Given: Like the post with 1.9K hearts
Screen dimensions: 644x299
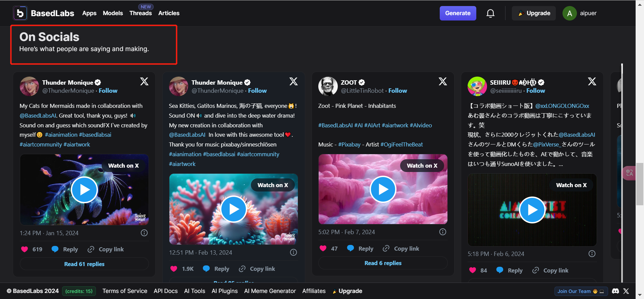Looking at the screenshot, I should coord(174,269).
